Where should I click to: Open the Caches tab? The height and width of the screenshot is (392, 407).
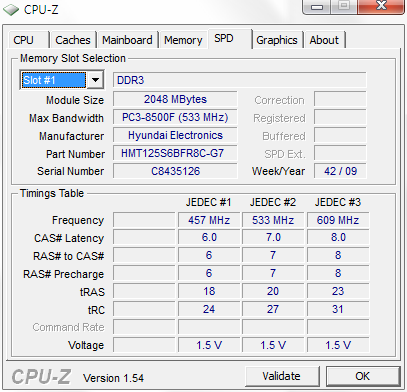click(73, 40)
